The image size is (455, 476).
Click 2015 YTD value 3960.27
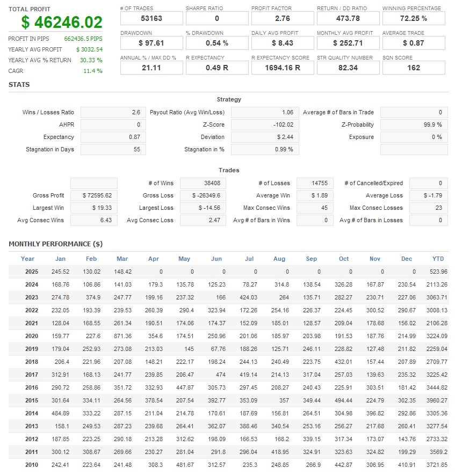(x=437, y=401)
